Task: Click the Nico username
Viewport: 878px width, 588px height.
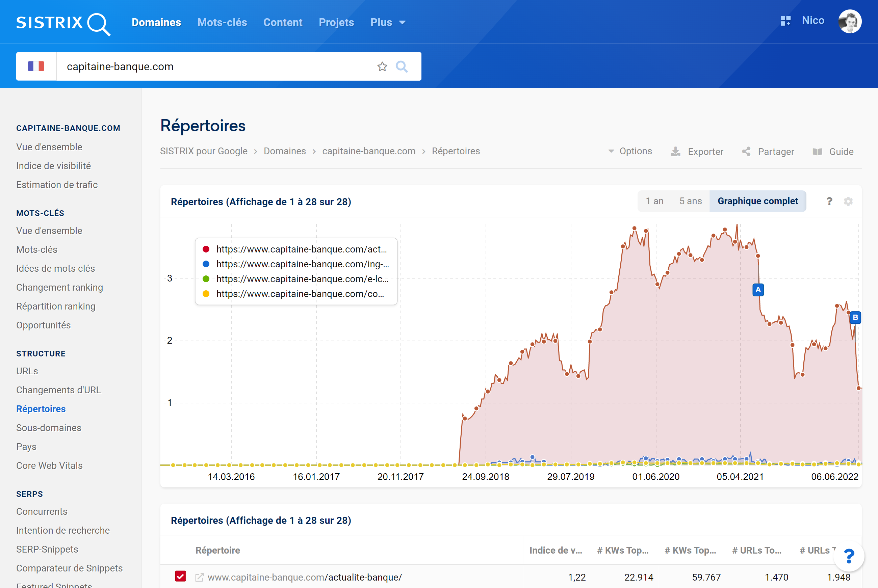Action: (813, 21)
